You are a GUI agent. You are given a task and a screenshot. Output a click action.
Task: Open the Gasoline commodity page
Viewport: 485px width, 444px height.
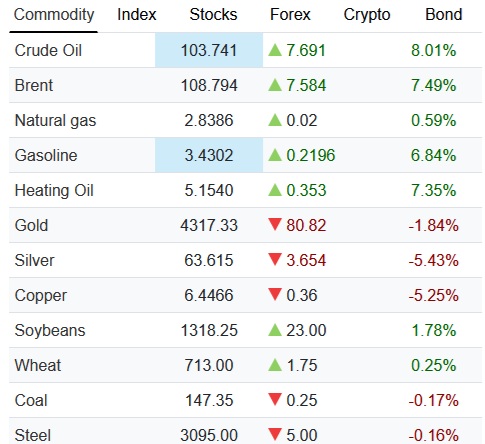tap(46, 155)
